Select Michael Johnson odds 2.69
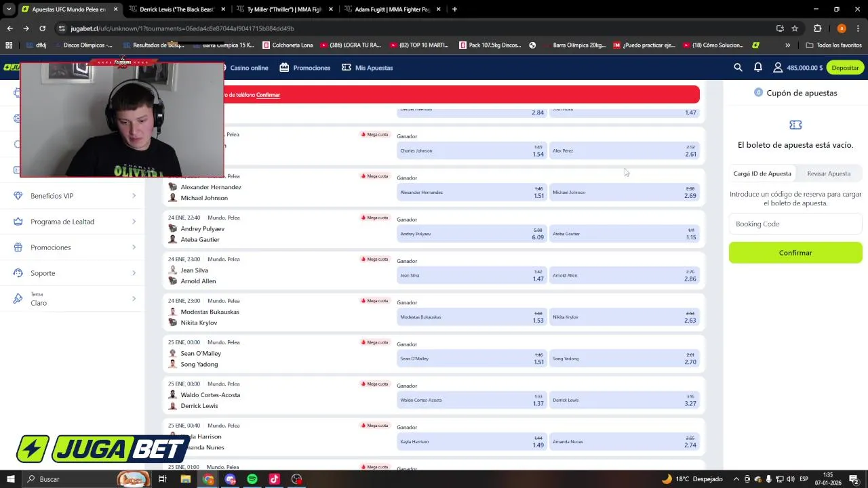Image resolution: width=868 pixels, height=488 pixels. coord(624,192)
